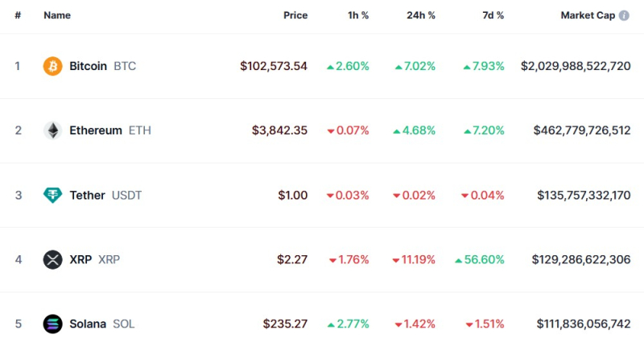Sort by Price column header
Image resolution: width=644 pixels, height=351 pixels.
(295, 15)
